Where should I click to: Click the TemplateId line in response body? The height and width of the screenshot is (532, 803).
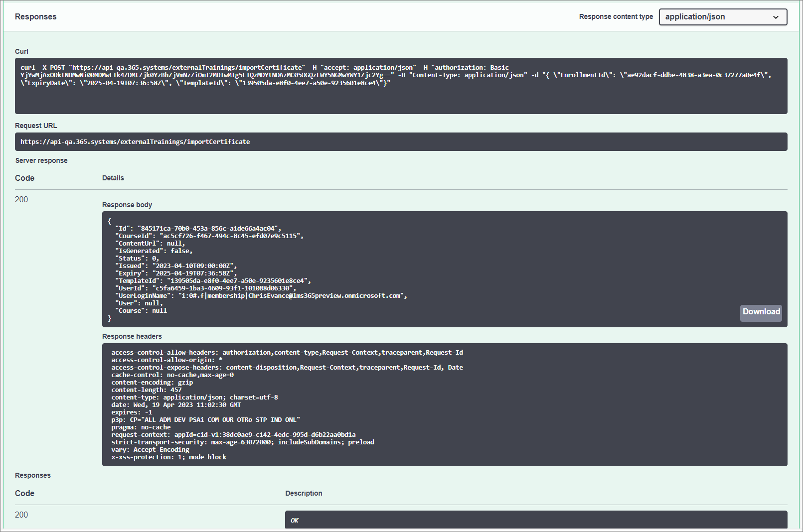[x=213, y=281]
